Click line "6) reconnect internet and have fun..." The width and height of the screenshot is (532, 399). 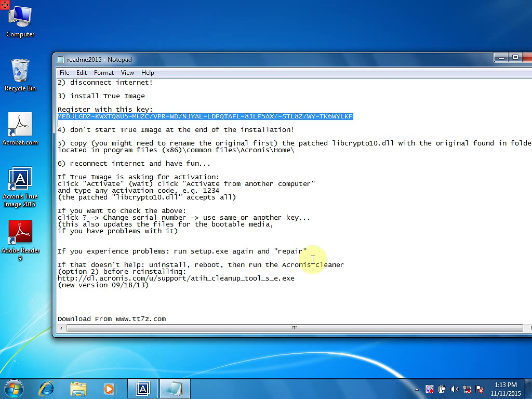click(x=134, y=164)
